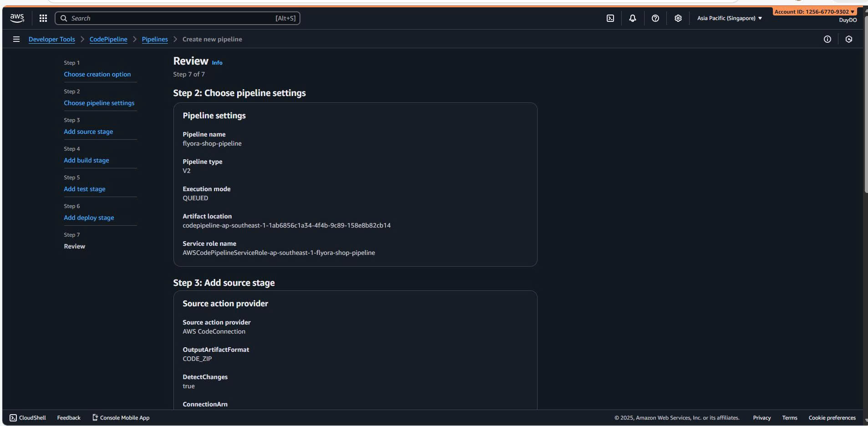Image resolution: width=868 pixels, height=426 pixels.
Task: Open the notifications bell icon
Action: (x=633, y=18)
